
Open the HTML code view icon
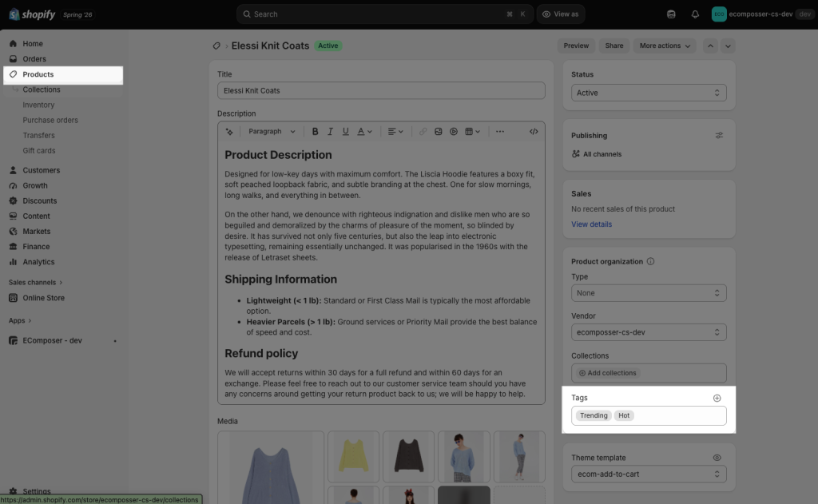pyautogui.click(x=534, y=132)
